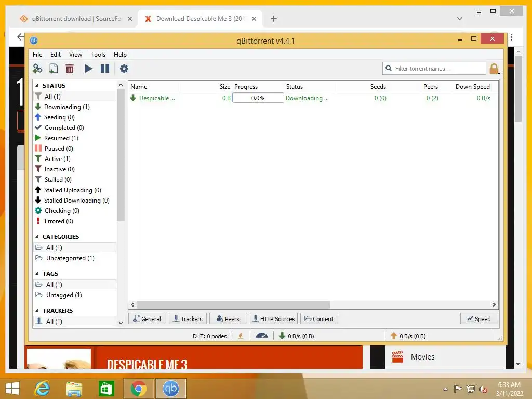The height and width of the screenshot is (399, 532).
Task: Collapse the TRACKERS section
Action: (37, 311)
